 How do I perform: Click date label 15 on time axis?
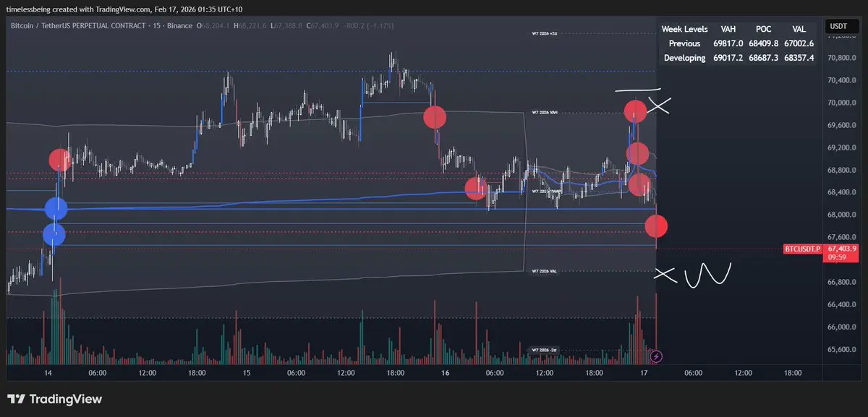[x=247, y=373]
